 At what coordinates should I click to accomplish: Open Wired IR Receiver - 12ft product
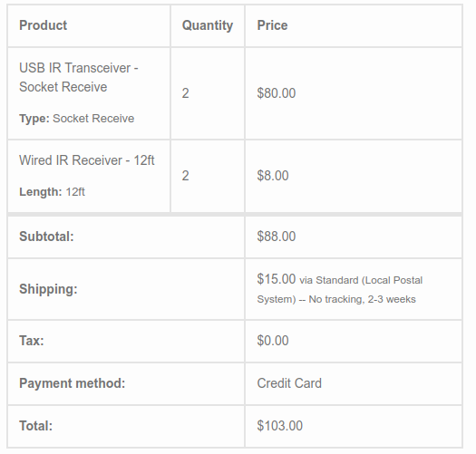(x=87, y=160)
